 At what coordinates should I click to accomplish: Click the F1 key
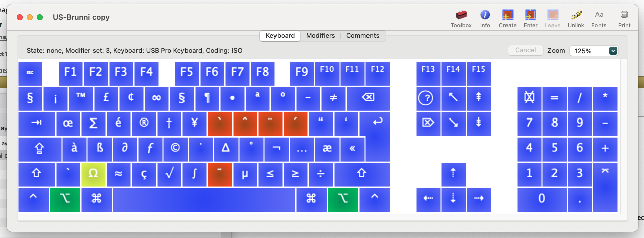[x=71, y=73]
